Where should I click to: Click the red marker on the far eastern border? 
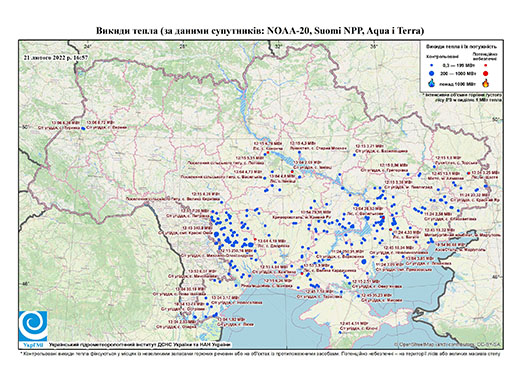tap(468, 173)
